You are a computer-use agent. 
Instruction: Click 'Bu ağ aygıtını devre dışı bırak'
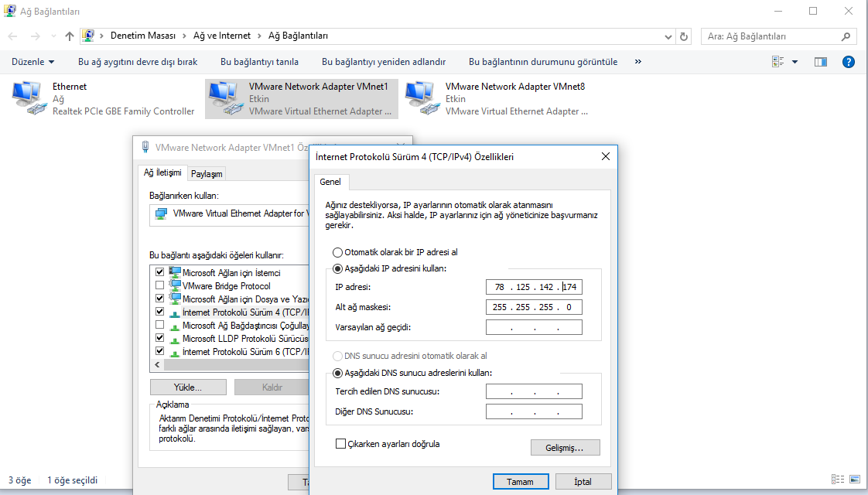point(138,62)
